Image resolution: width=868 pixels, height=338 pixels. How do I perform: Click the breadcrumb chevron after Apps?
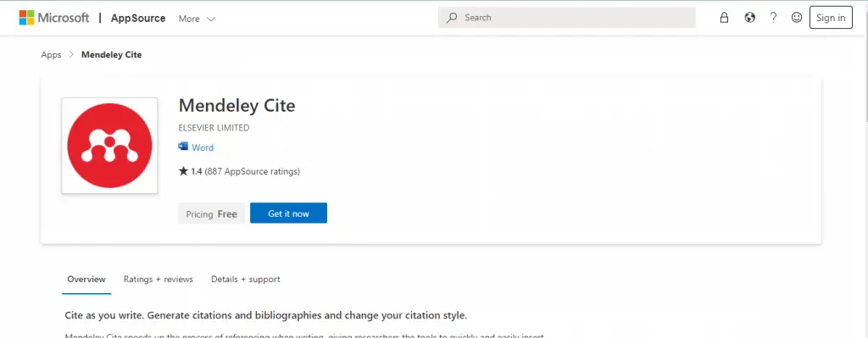tap(71, 55)
